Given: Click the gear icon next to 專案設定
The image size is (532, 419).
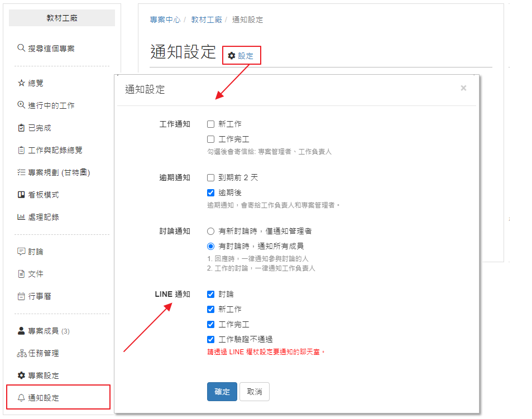Looking at the screenshot, I should (x=21, y=375).
